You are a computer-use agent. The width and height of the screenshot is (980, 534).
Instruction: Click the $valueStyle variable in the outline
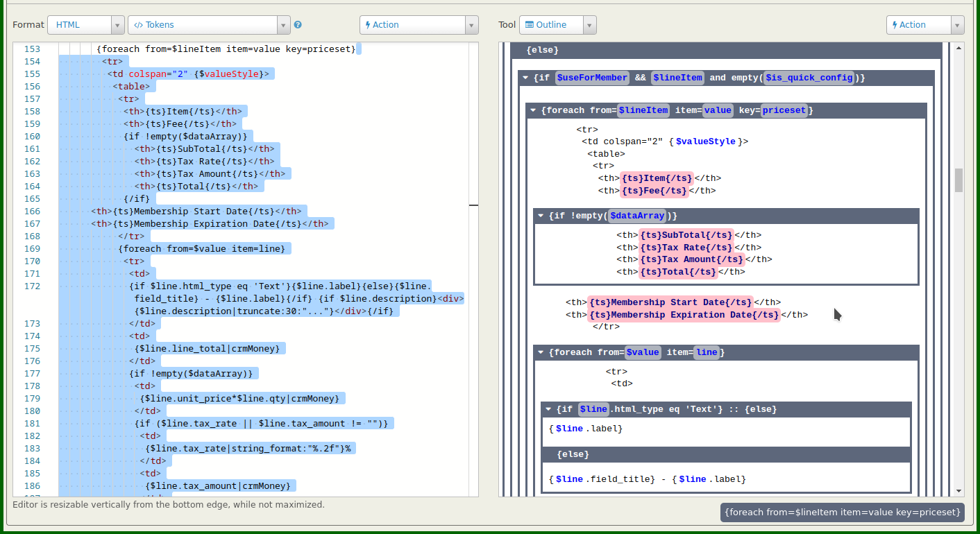pyautogui.click(x=705, y=141)
